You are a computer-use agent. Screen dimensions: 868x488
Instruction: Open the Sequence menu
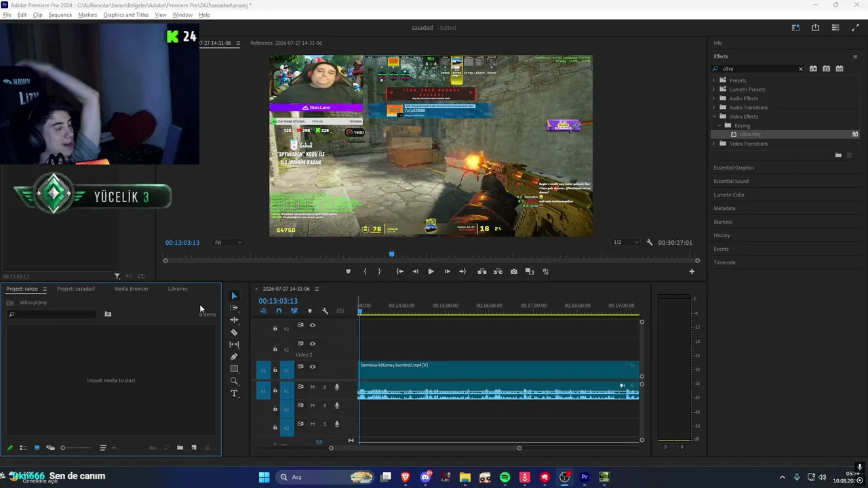pos(60,15)
